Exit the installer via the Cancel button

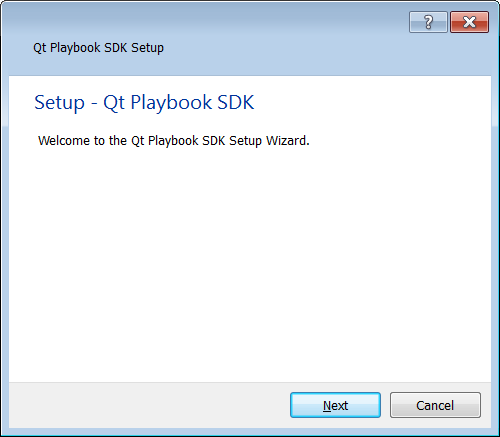[x=435, y=405]
